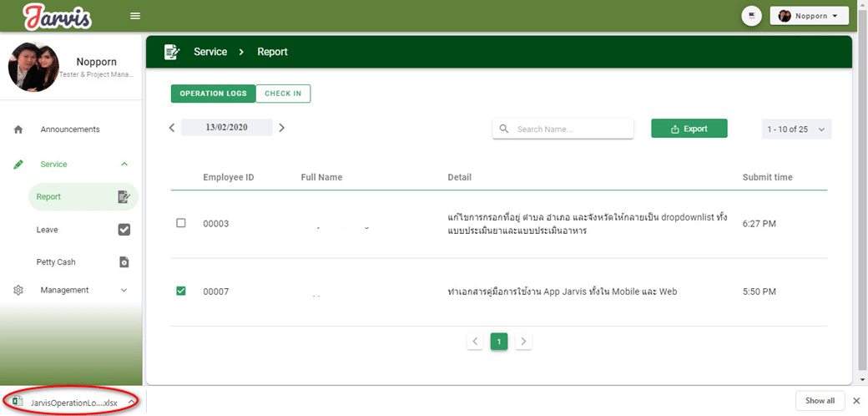Click the Report document icon in sidebar

point(124,197)
